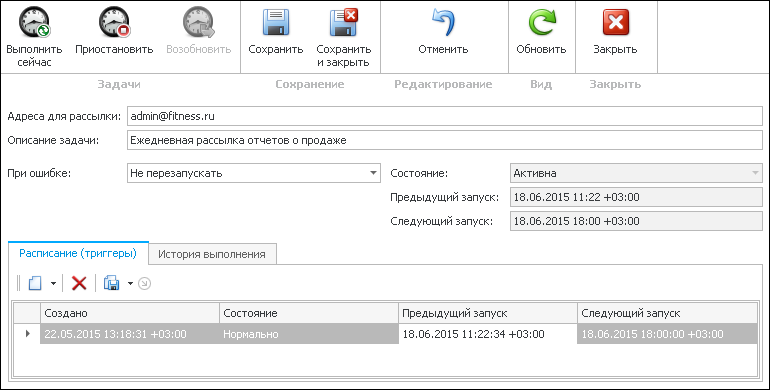Click cell 22.05.2015 13:18:31 +03:00

tap(130, 334)
